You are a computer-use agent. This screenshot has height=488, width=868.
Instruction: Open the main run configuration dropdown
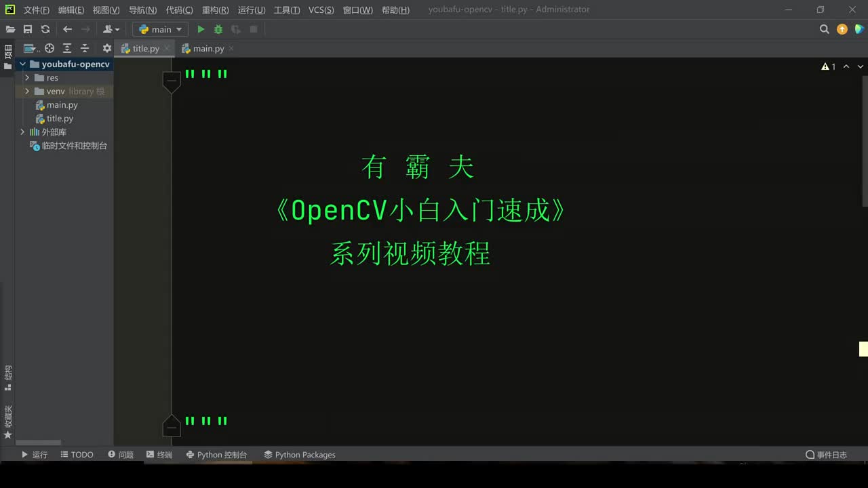click(x=160, y=29)
